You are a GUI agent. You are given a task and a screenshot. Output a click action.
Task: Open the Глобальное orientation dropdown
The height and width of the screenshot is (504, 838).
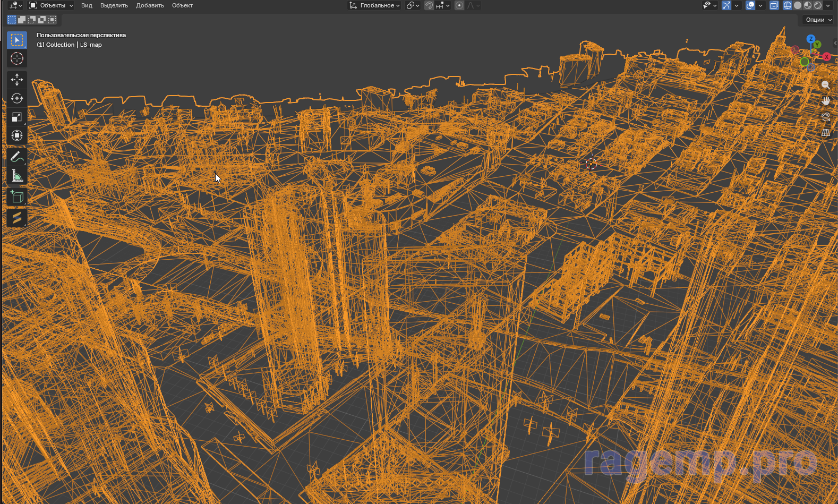pyautogui.click(x=374, y=5)
